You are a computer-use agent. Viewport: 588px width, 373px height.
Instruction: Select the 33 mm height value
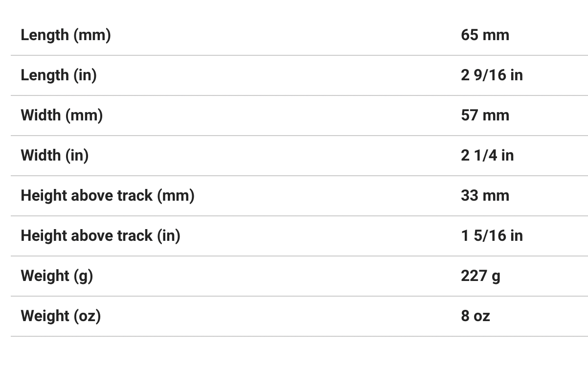[485, 196]
